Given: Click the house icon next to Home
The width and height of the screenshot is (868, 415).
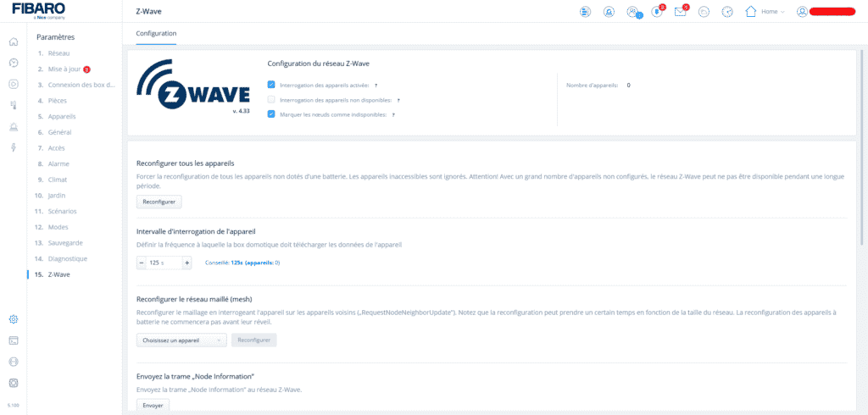Looking at the screenshot, I should coord(751,12).
